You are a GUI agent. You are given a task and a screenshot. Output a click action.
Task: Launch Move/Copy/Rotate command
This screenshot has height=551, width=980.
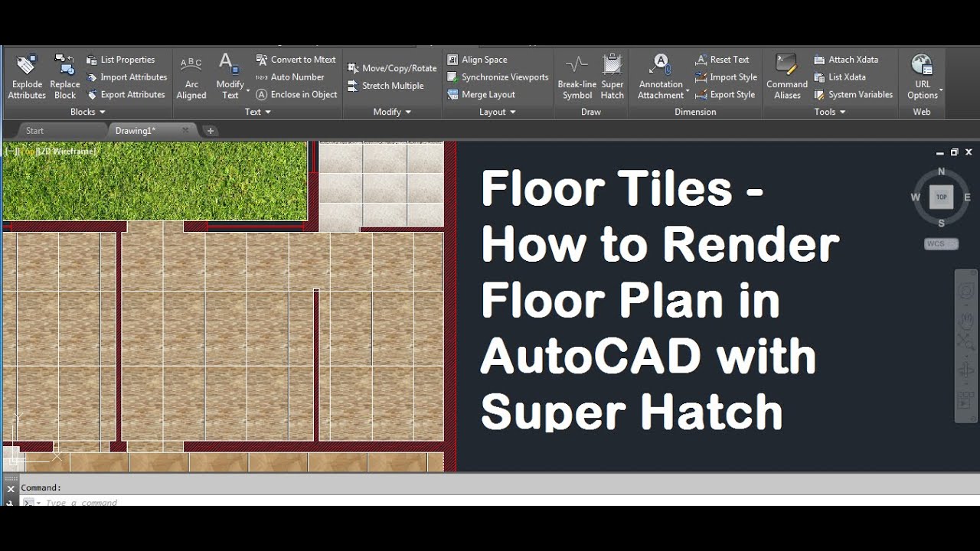392,68
